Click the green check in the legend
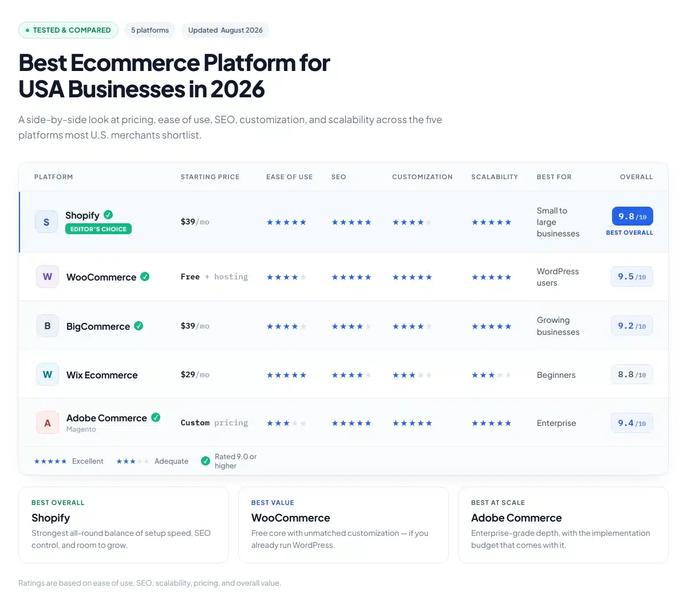 click(x=206, y=461)
